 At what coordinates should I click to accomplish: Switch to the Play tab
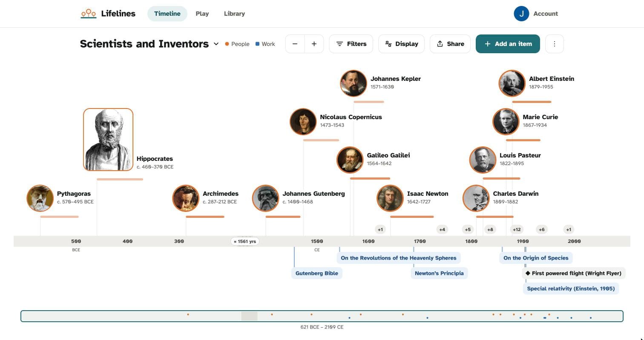coord(202,14)
